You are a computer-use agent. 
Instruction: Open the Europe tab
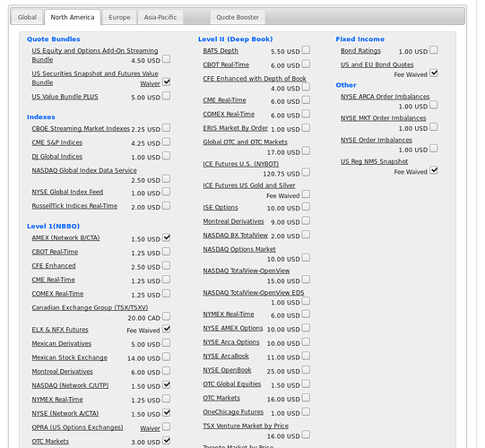(119, 17)
